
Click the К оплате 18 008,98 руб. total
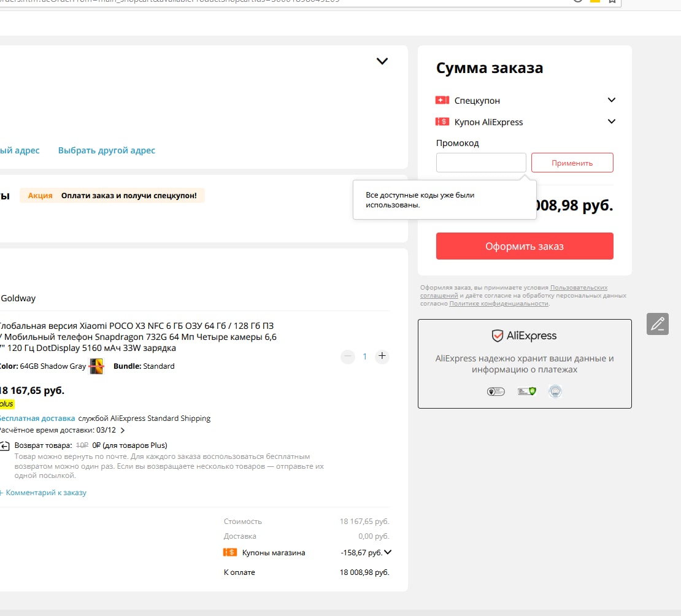364,572
